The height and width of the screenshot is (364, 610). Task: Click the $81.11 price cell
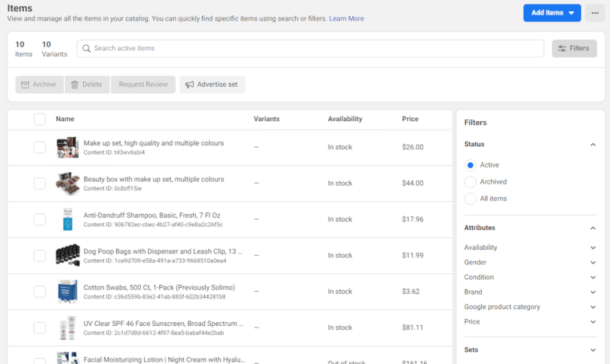[x=413, y=328]
